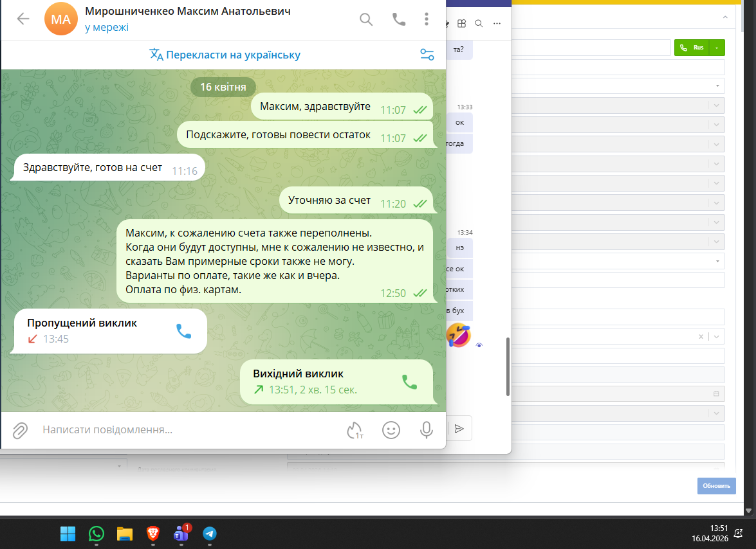The height and width of the screenshot is (549, 756).
Task: Open File Explorer from the taskbar
Action: (124, 534)
